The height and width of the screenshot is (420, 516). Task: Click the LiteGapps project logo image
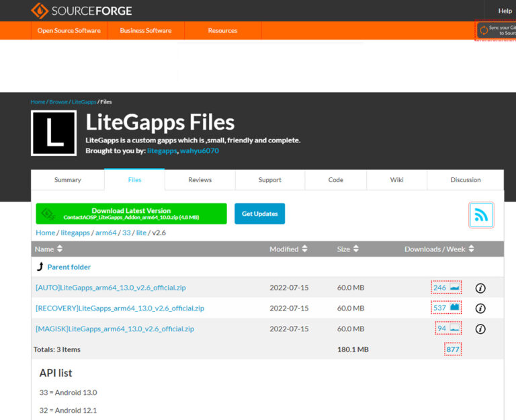coord(54,133)
